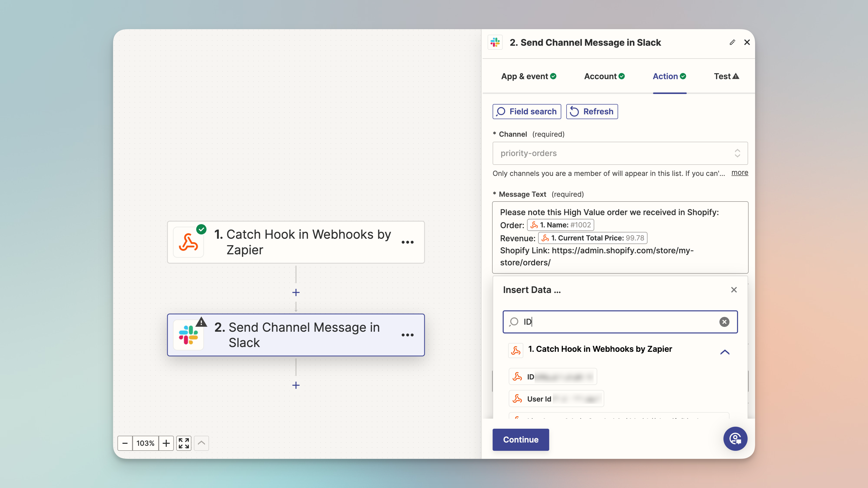Close the Insert Data popup
Viewport: 868px width, 488px height.
(x=734, y=290)
